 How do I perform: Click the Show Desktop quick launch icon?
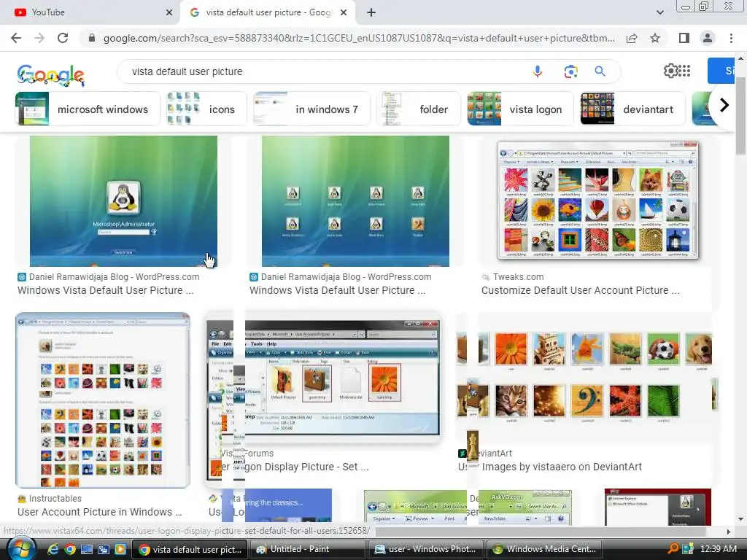pos(87,549)
